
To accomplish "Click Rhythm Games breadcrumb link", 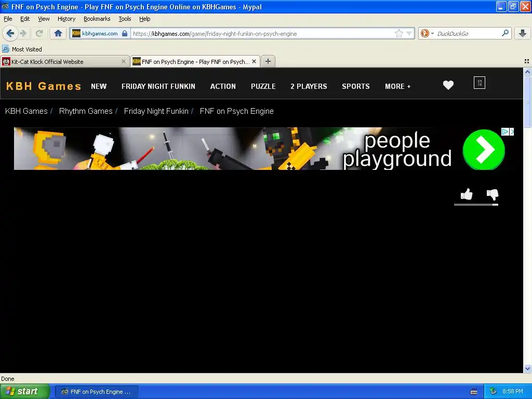I will (x=86, y=111).
